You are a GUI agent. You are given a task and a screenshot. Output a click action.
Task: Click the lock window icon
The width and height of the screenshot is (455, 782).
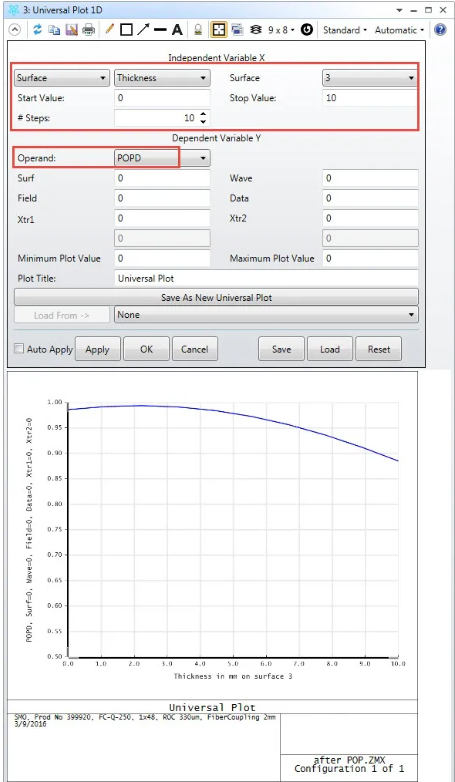coord(198,30)
